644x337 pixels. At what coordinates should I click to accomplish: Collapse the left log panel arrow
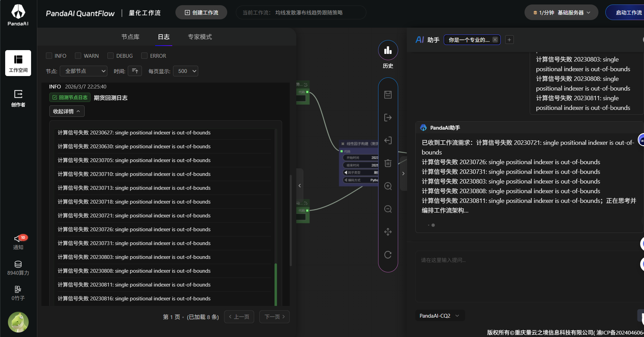tap(300, 186)
